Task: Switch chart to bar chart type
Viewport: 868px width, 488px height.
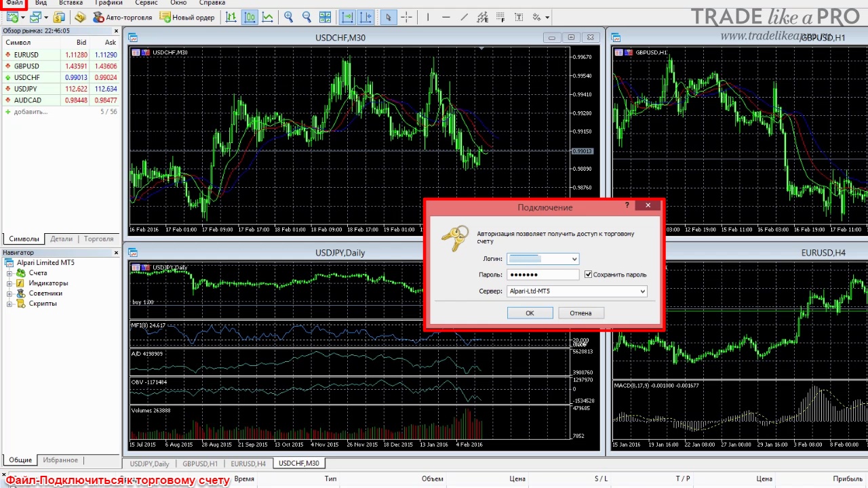Action: tap(231, 17)
